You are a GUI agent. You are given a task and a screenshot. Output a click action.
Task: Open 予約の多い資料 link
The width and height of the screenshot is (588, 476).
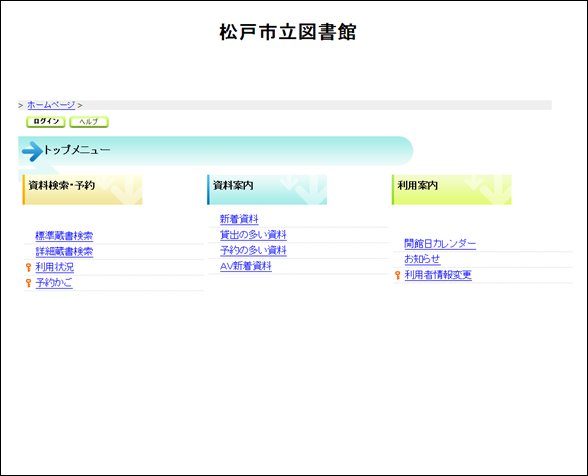[x=253, y=251]
